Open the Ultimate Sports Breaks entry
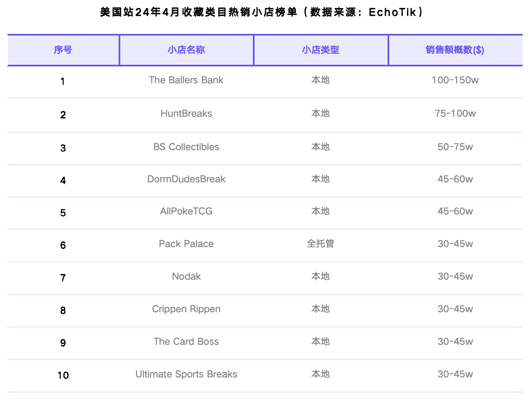The width and height of the screenshot is (532, 402). tap(186, 374)
